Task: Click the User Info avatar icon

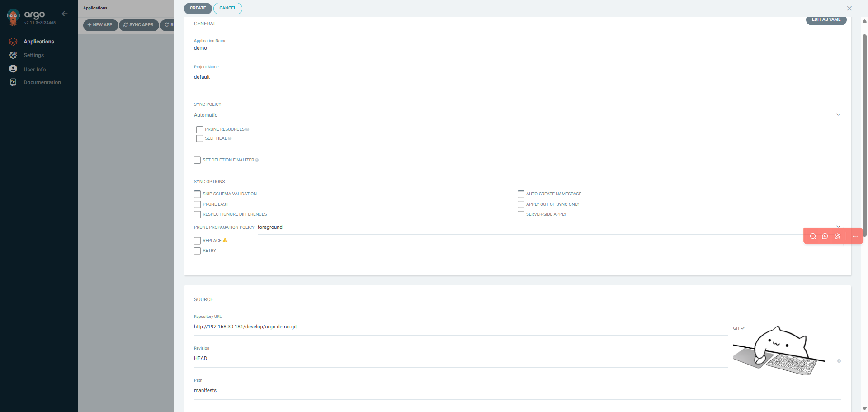Action: (x=13, y=69)
